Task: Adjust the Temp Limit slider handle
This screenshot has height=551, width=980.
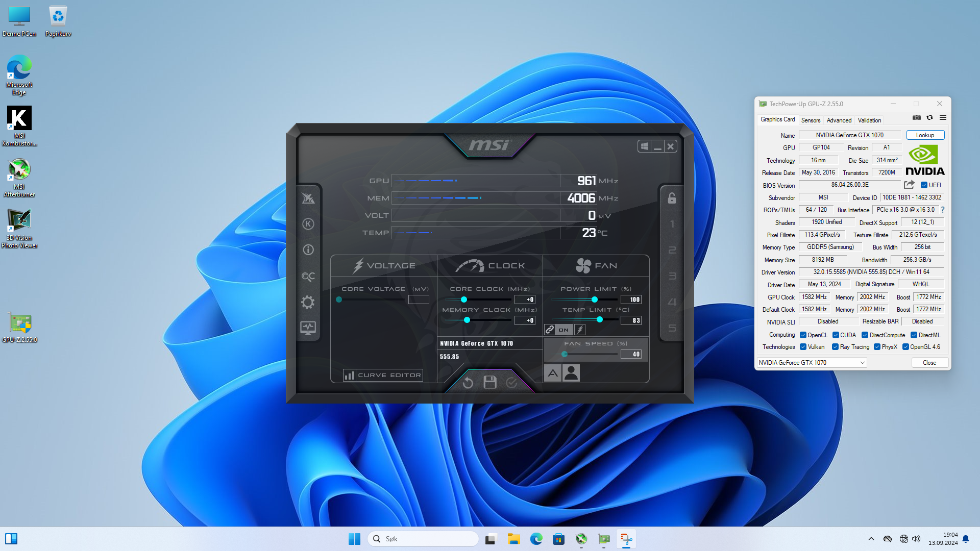Action: point(599,320)
